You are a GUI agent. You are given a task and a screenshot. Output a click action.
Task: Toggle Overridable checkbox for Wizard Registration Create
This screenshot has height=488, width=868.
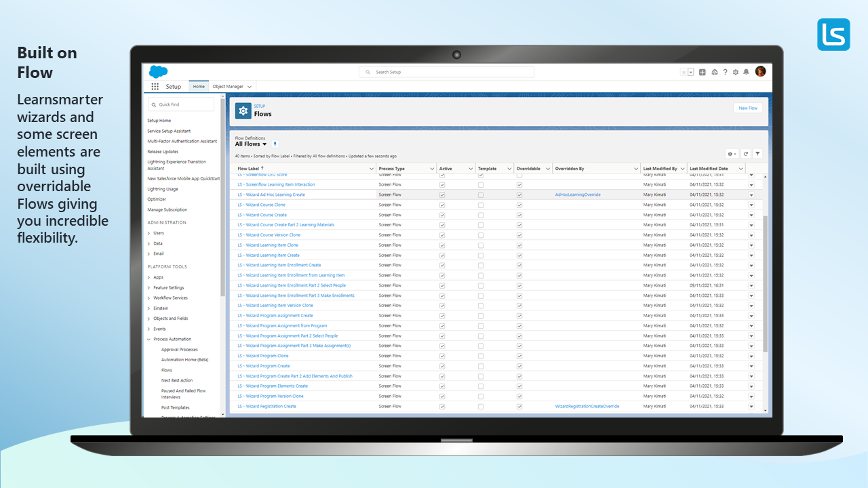click(519, 407)
